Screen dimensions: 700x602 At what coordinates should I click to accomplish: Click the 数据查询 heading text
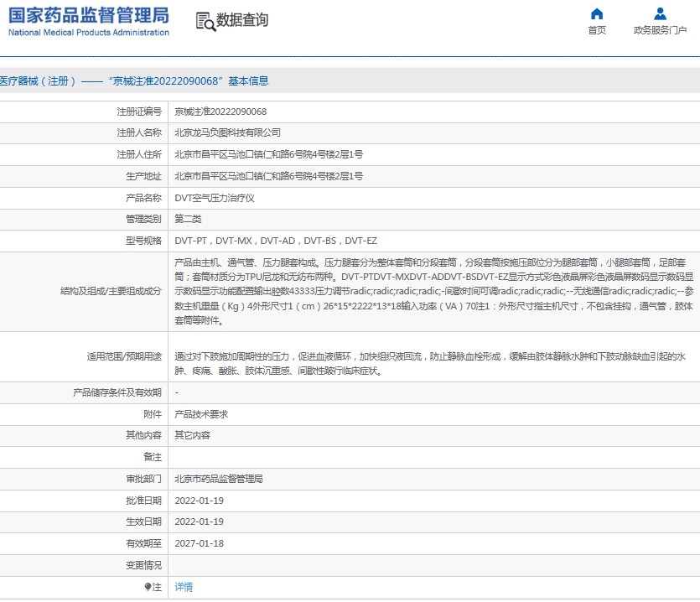tap(242, 20)
